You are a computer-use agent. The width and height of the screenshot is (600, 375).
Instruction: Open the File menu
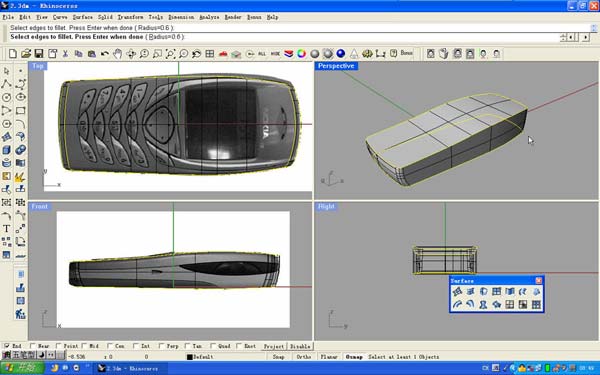click(8, 17)
